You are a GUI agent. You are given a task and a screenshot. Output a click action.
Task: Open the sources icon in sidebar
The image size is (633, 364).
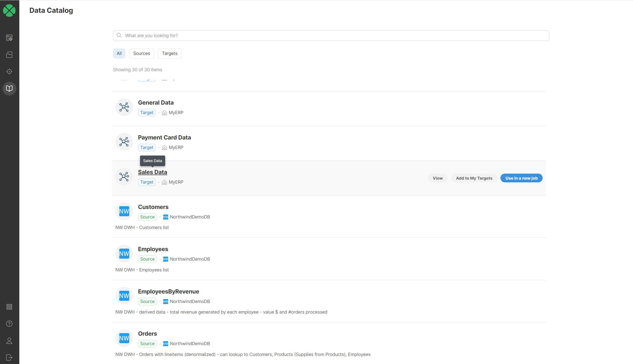[x=9, y=55]
